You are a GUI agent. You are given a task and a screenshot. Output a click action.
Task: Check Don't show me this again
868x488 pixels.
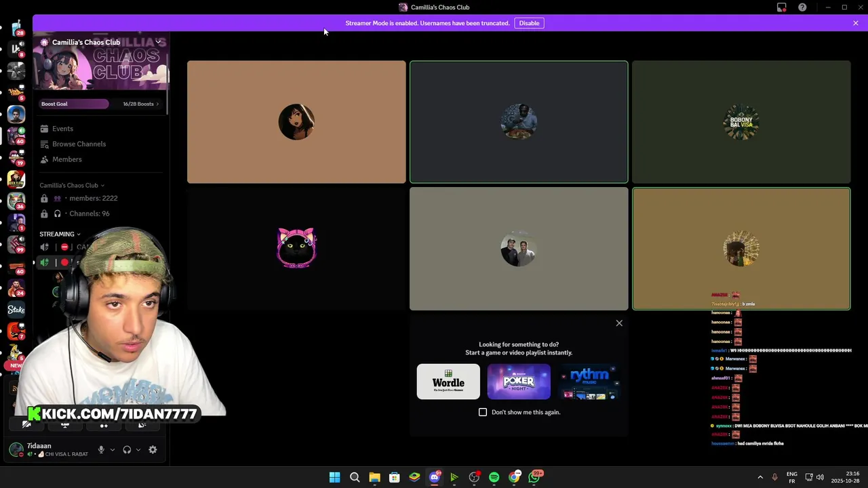[x=483, y=412]
